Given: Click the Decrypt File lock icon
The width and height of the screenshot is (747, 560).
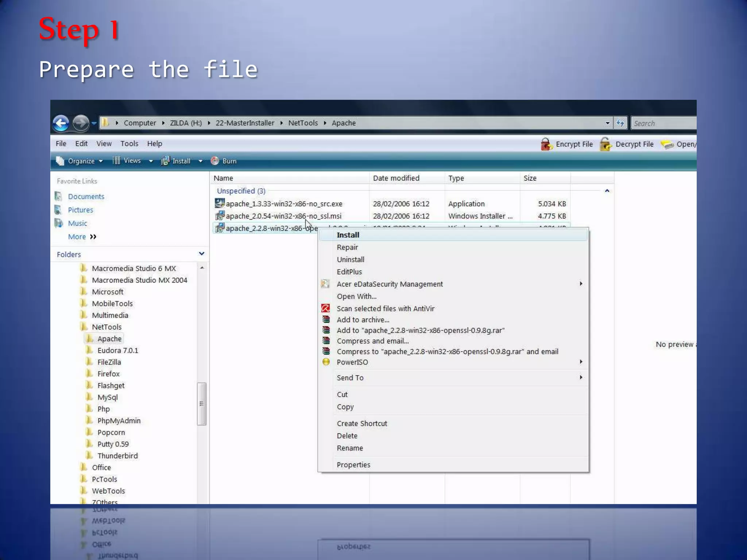Looking at the screenshot, I should (606, 144).
